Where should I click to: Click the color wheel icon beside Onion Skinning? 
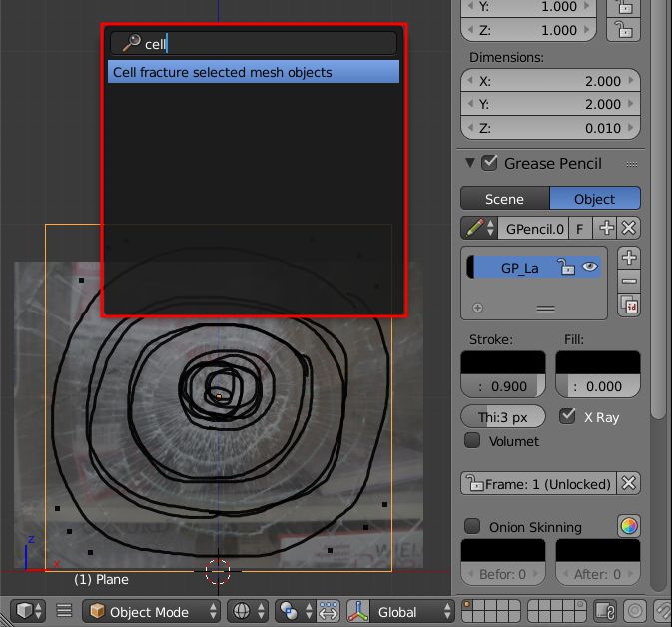[629, 526]
